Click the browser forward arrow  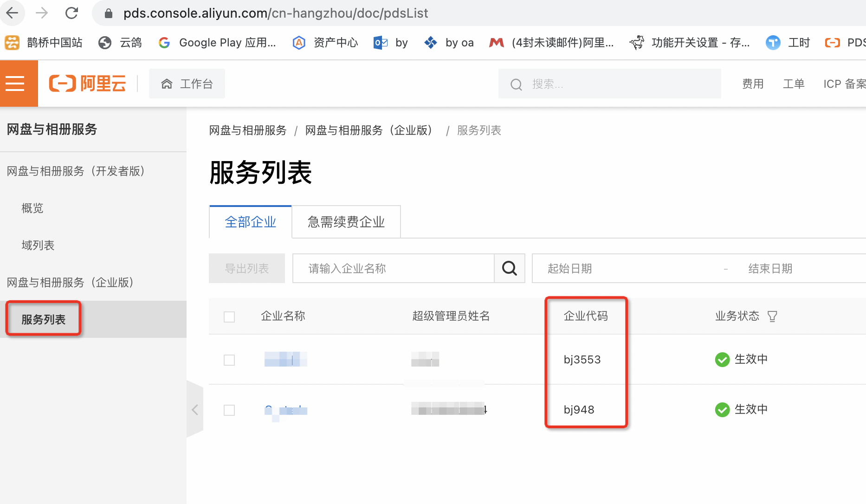(42, 13)
